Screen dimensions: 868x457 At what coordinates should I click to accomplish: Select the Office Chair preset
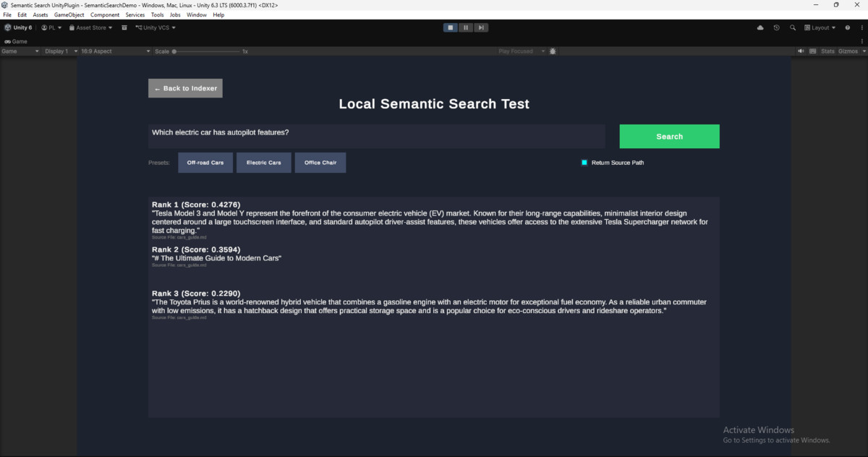pos(320,163)
